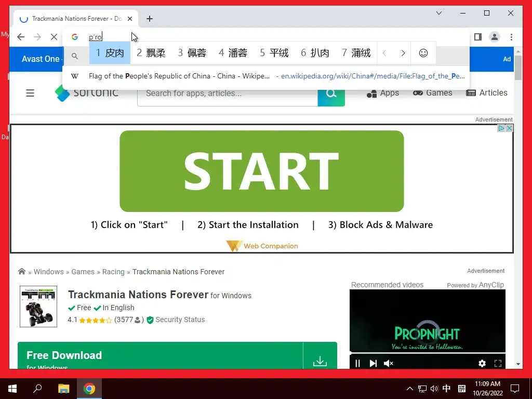This screenshot has height=399, width=532.
Task: Click the Avast One banner ad
Action: tap(41, 59)
